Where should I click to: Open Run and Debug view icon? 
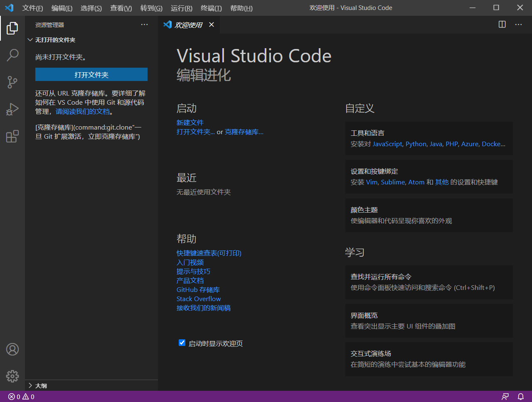pos(12,109)
